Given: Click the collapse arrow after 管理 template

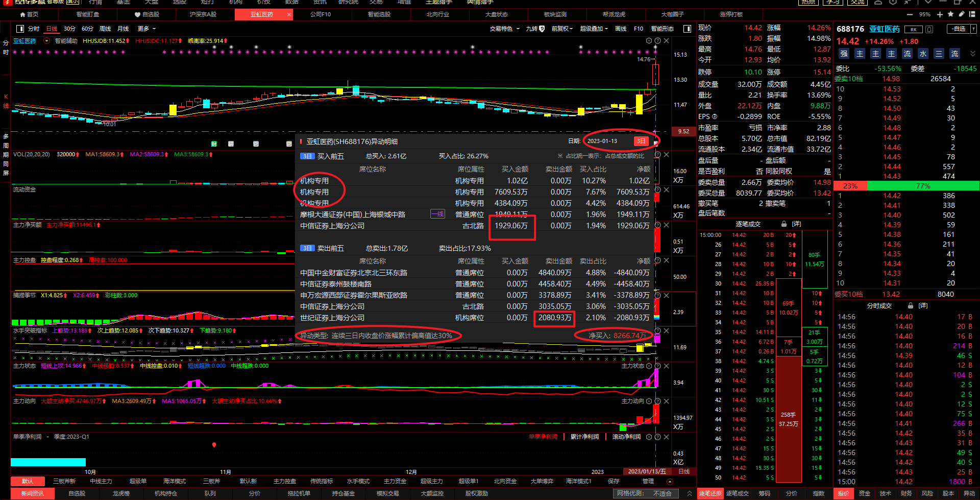Looking at the screenshot, I should pyautogui.click(x=670, y=481).
